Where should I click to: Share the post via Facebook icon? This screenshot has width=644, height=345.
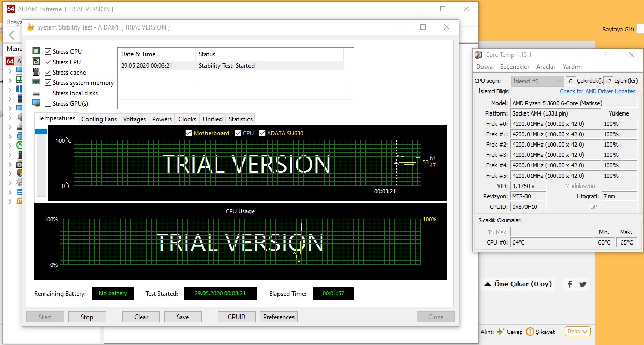(570, 284)
